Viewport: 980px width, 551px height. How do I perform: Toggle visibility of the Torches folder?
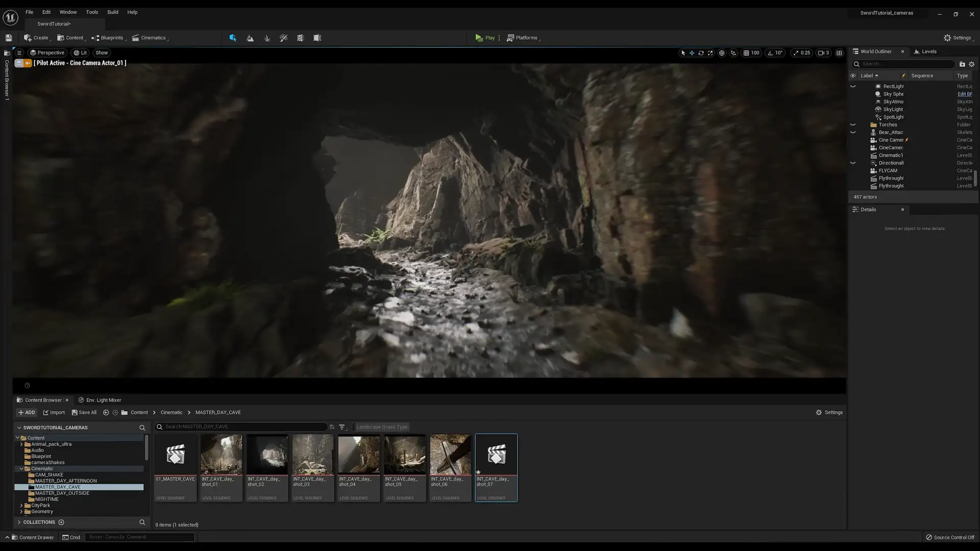[852, 124]
